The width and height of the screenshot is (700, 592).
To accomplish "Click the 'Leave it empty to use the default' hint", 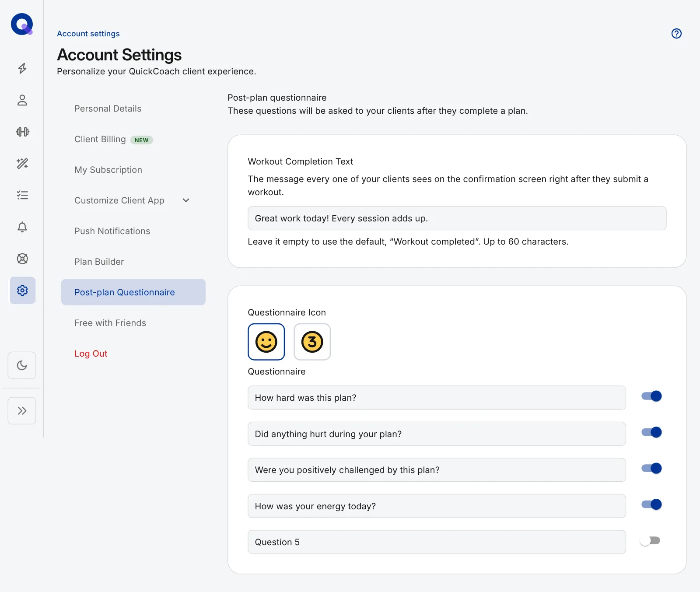I will (x=408, y=242).
